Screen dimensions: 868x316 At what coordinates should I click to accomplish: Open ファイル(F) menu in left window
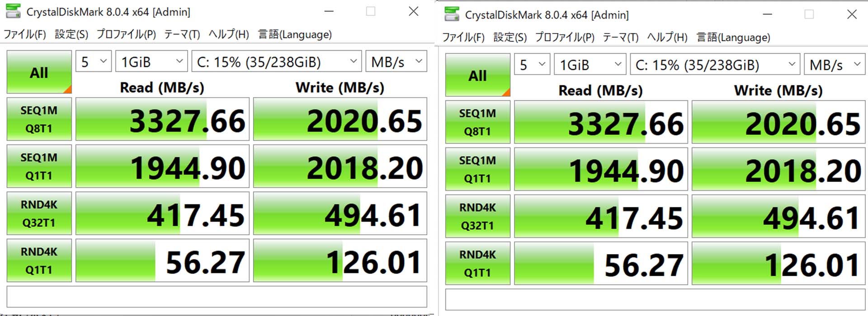(x=24, y=34)
